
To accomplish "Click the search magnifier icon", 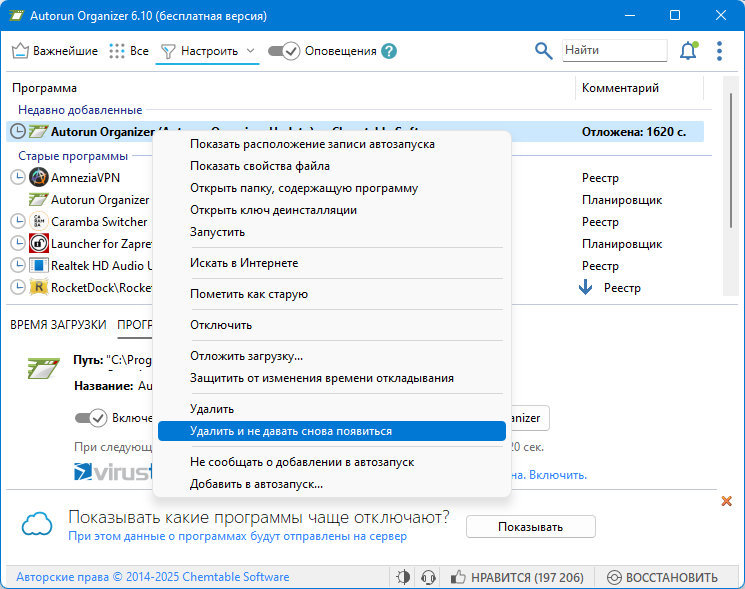I will [x=544, y=51].
